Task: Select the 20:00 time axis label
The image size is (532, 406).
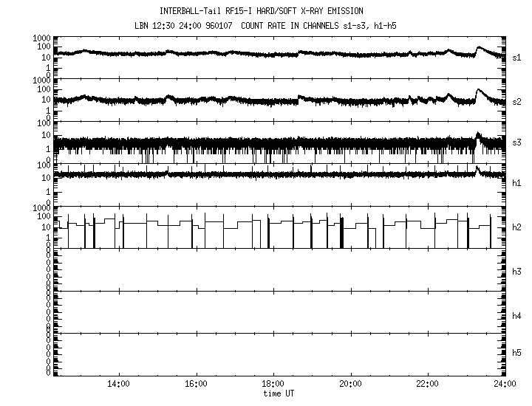Action: [x=350, y=384]
